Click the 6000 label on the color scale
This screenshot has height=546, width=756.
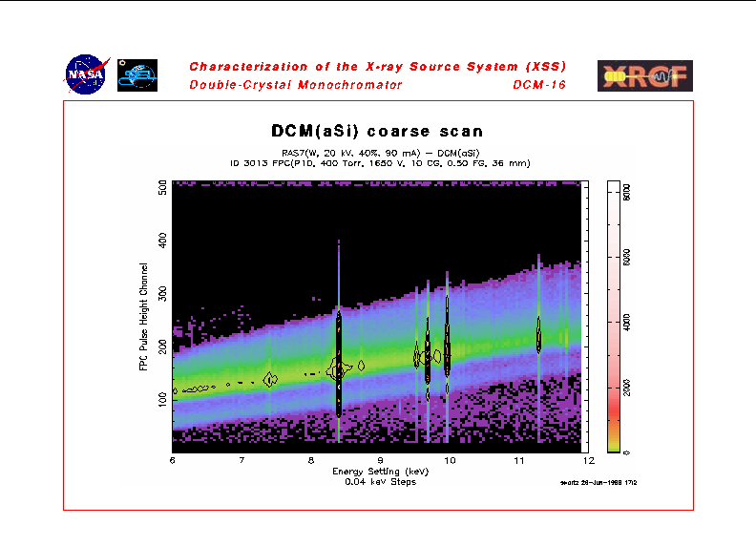click(x=627, y=258)
